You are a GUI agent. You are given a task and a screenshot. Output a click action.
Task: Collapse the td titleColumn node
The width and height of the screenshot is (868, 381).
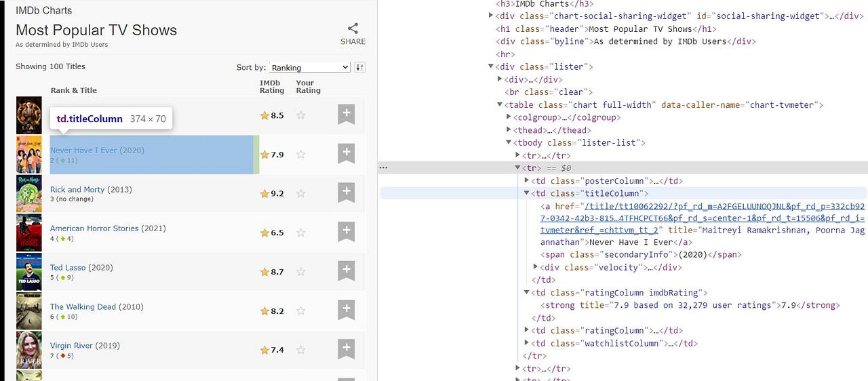527,193
